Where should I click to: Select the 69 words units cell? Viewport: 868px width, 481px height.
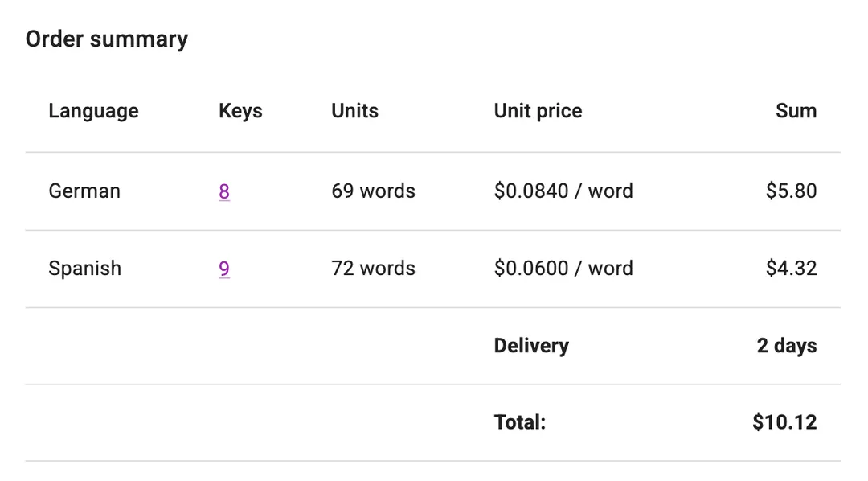click(373, 191)
